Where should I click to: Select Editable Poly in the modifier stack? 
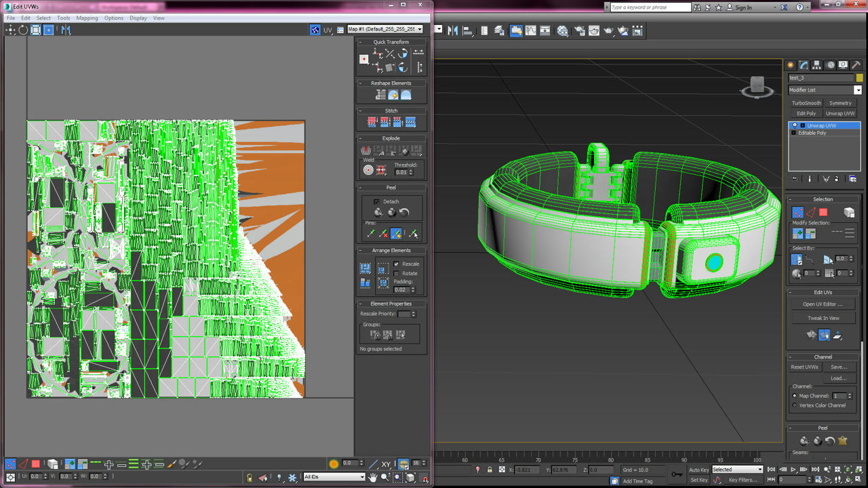(x=812, y=133)
